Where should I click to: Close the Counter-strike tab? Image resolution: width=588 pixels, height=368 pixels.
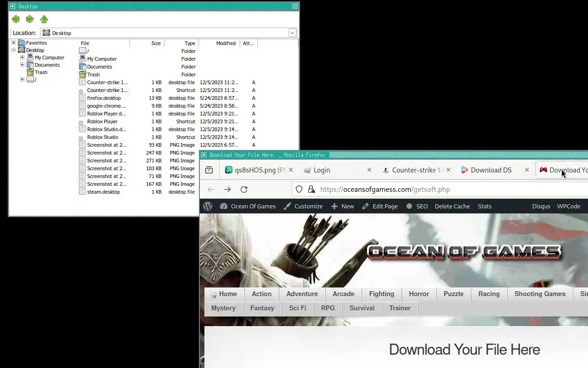click(x=448, y=170)
